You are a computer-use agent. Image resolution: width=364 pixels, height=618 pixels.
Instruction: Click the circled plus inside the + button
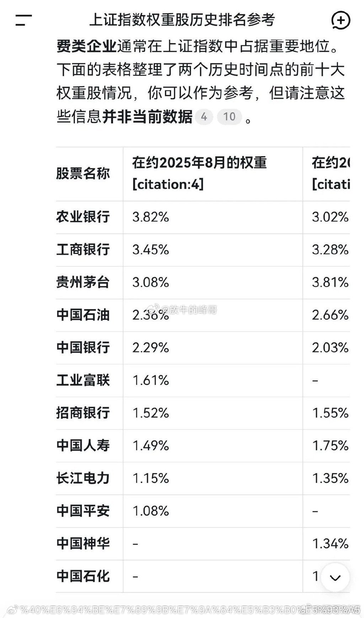341,20
